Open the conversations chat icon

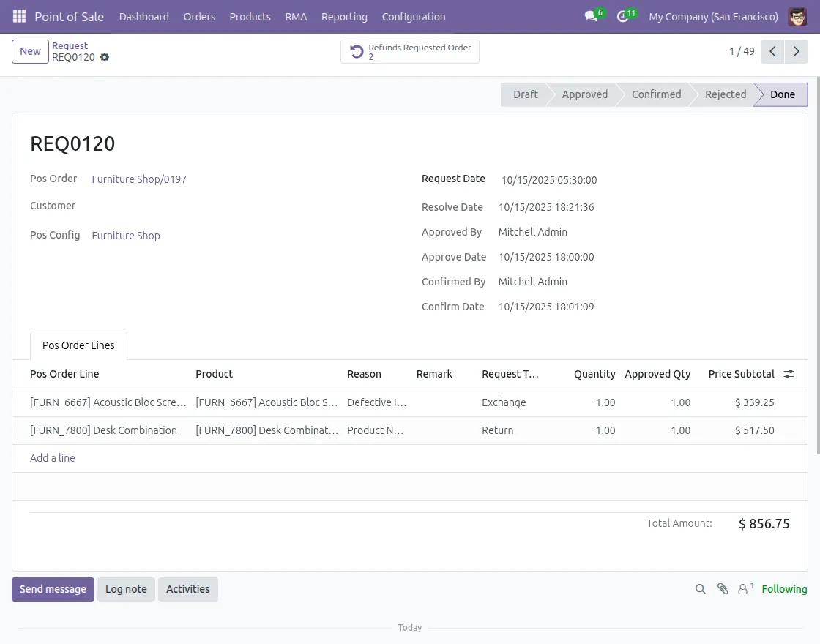pos(592,16)
